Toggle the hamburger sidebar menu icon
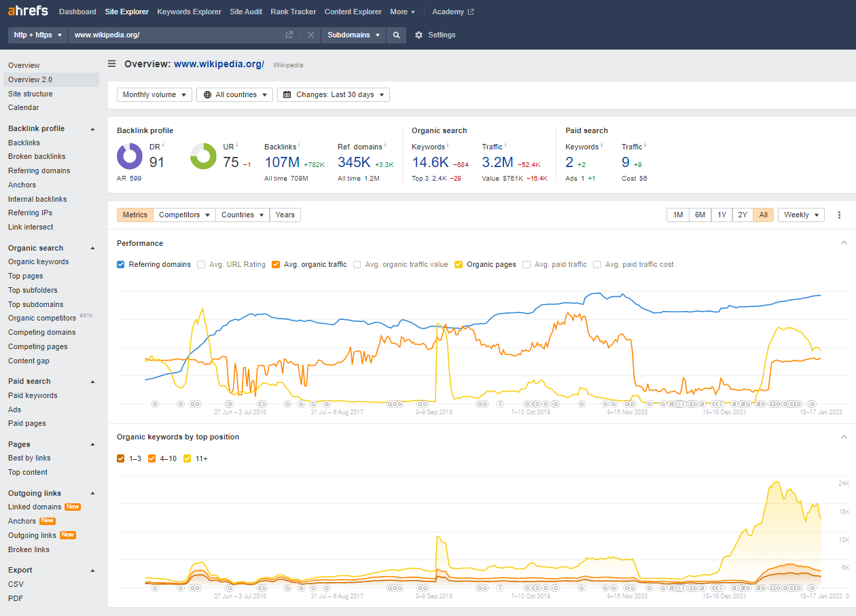856x616 pixels. point(112,64)
